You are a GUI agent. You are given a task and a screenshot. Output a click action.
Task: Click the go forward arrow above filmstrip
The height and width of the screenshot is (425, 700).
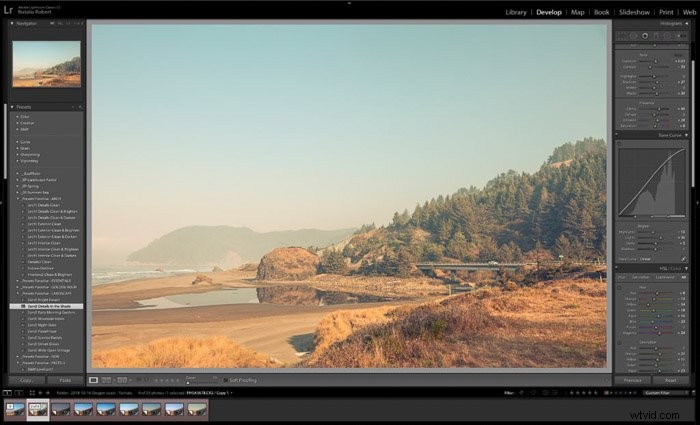pos(48,393)
